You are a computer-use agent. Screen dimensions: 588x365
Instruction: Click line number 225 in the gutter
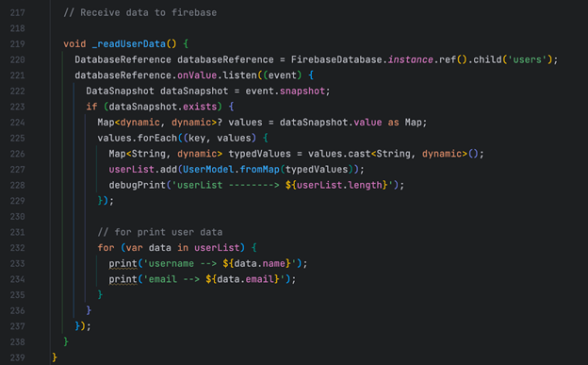coord(17,139)
